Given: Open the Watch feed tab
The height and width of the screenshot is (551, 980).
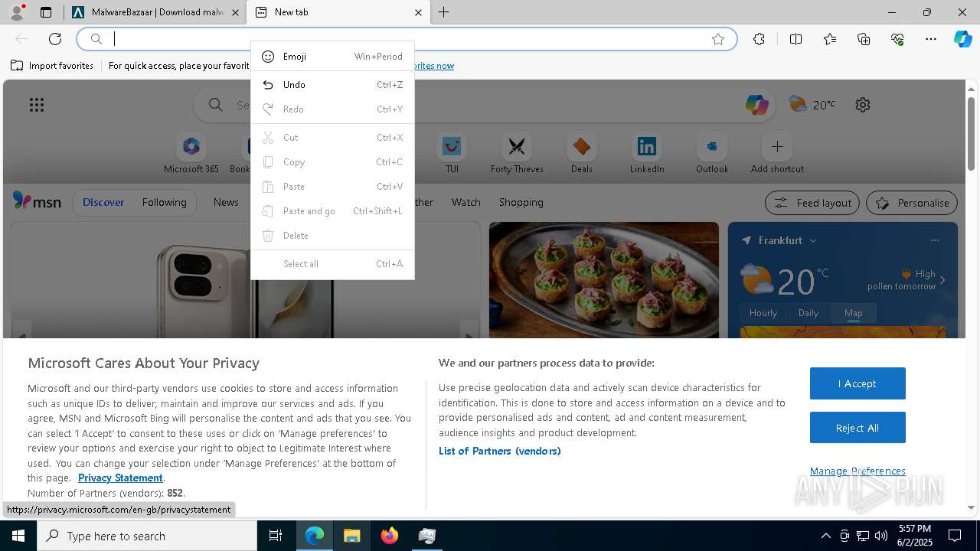Looking at the screenshot, I should click(x=465, y=203).
